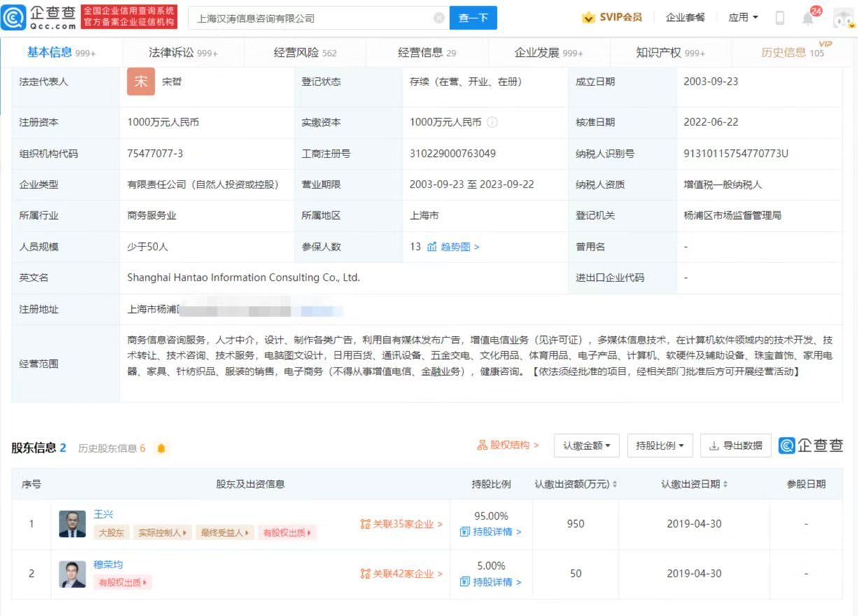858x616 pixels.
Task: Open the 经营风险 tab
Action: [x=305, y=52]
